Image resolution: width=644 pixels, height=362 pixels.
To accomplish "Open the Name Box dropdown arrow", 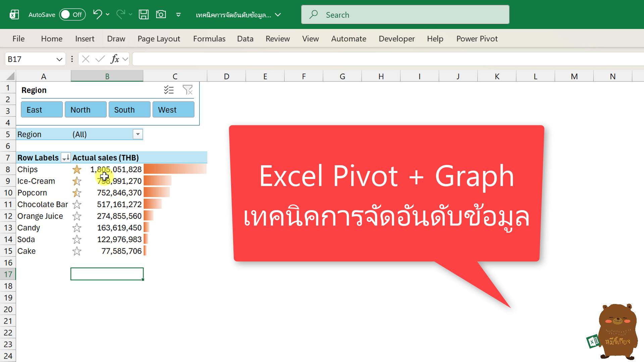I will [x=59, y=59].
